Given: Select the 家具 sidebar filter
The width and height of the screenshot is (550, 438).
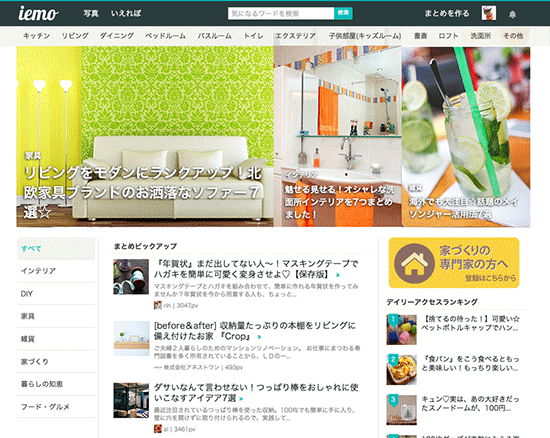Looking at the screenshot, I should [x=56, y=316].
